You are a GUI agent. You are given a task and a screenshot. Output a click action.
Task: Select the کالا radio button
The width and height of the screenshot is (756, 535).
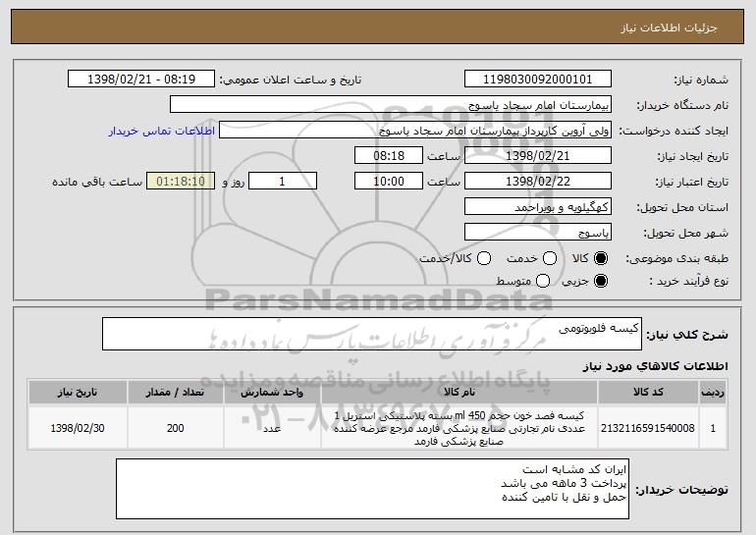click(601, 259)
